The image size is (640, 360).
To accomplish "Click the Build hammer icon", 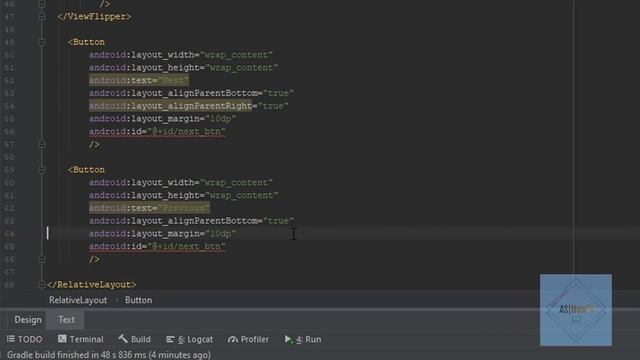I will tap(123, 339).
